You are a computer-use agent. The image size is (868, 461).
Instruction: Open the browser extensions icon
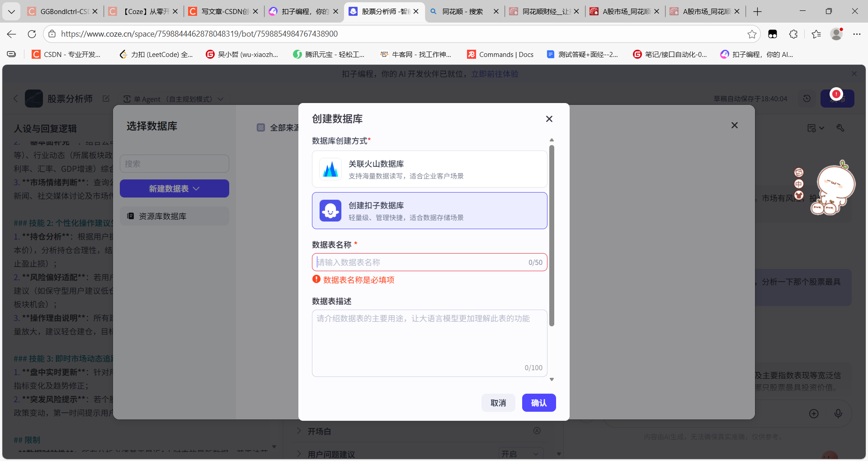(793, 34)
